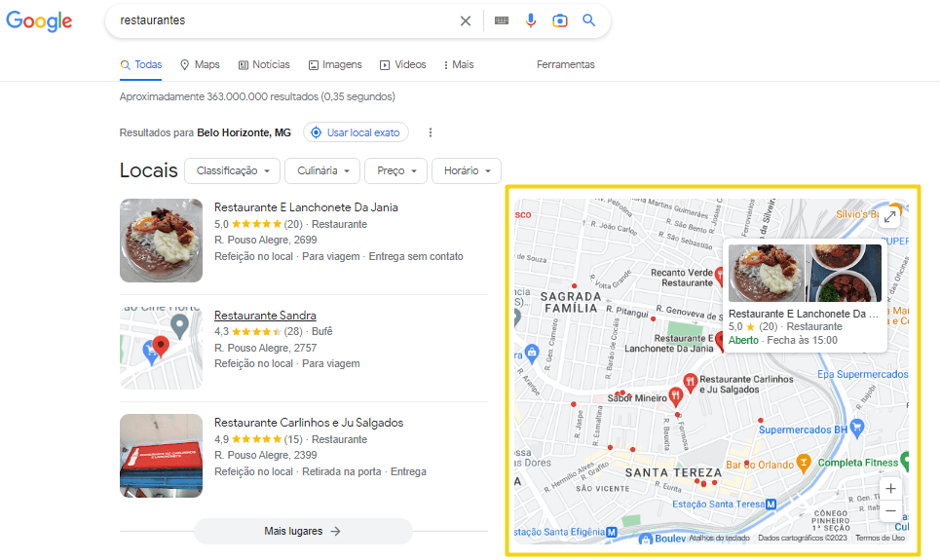This screenshot has width=940, height=560.
Task: Click the Sabor Mineiro map pin
Action: [x=676, y=397]
